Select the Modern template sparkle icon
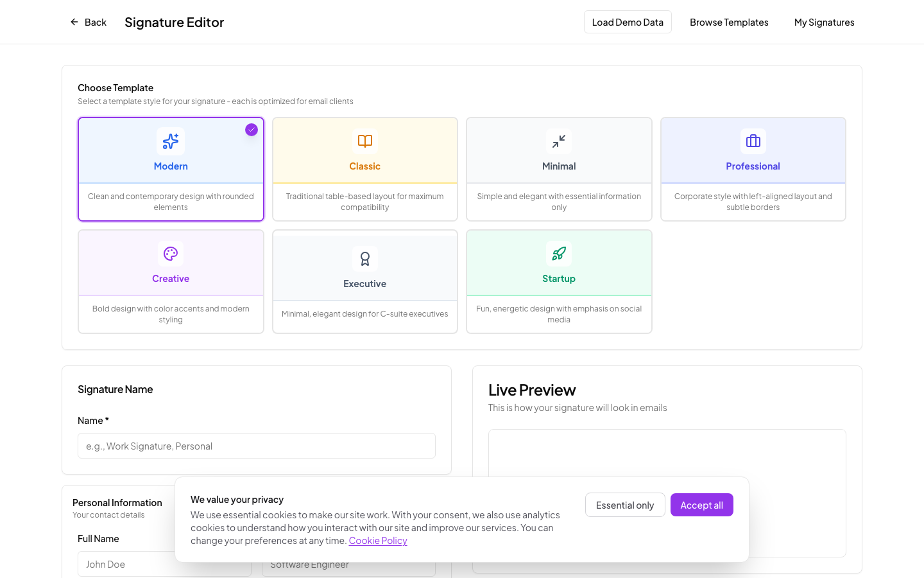The height and width of the screenshot is (578, 924). point(171,141)
